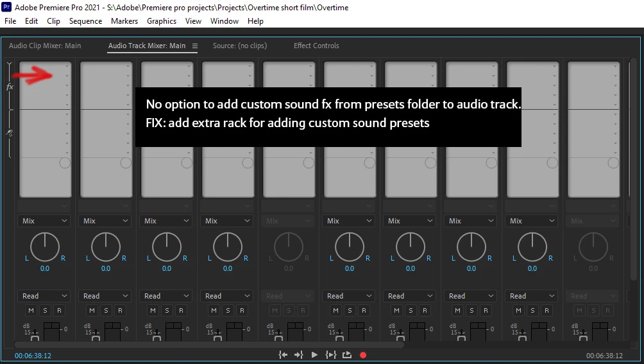
Task: Click the ninth track's pan value 0.0
Action: pyautogui.click(x=532, y=268)
